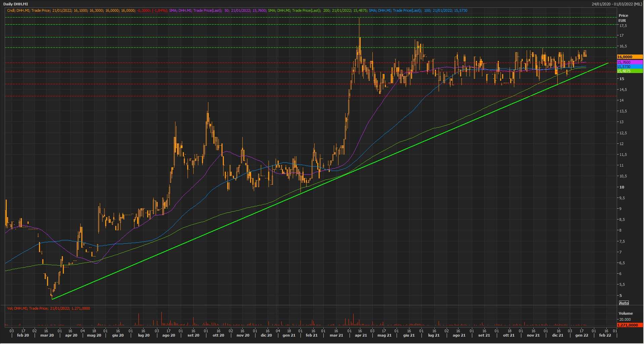
Task: Select the magenta SMA 50 legend entry
Action: (218, 10)
